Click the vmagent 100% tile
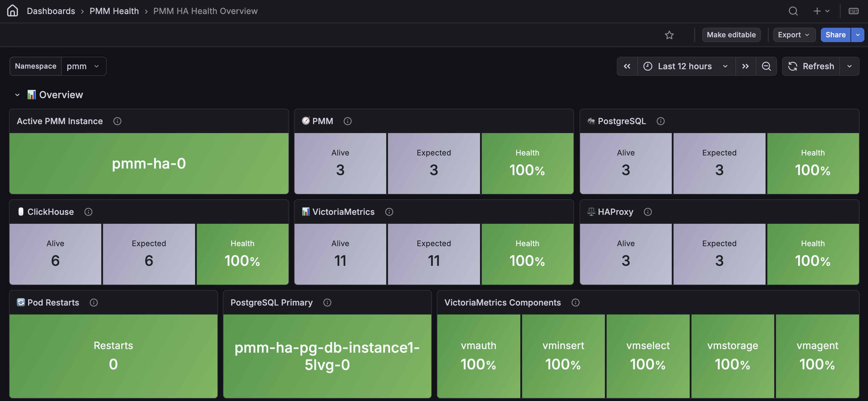The width and height of the screenshot is (868, 401). point(818,356)
